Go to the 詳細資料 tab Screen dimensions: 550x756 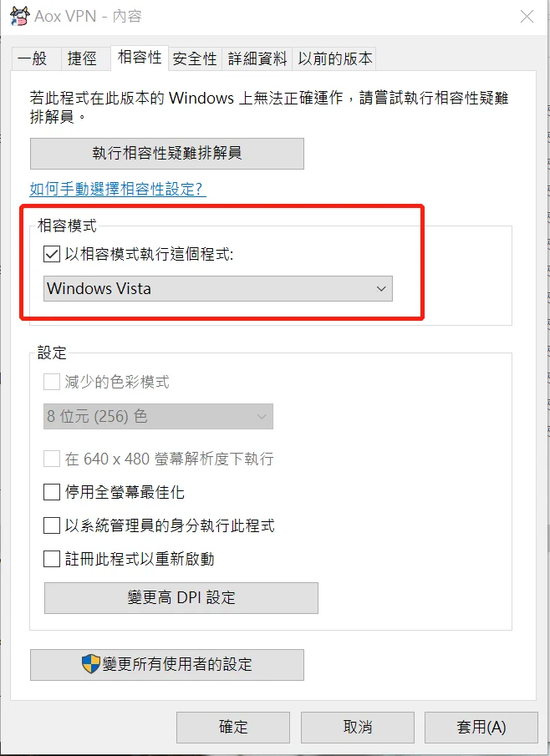257,58
